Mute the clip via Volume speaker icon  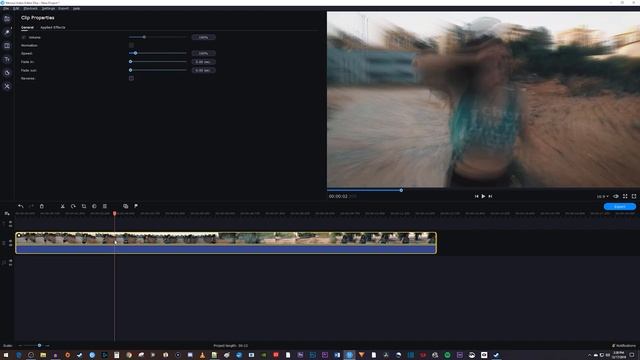(x=24, y=37)
